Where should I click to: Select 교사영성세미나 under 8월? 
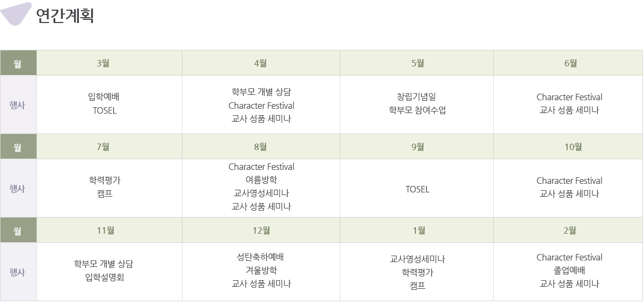pos(261,193)
